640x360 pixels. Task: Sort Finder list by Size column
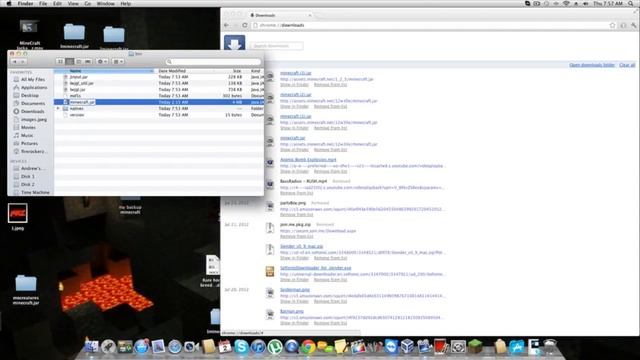pyautogui.click(x=231, y=71)
